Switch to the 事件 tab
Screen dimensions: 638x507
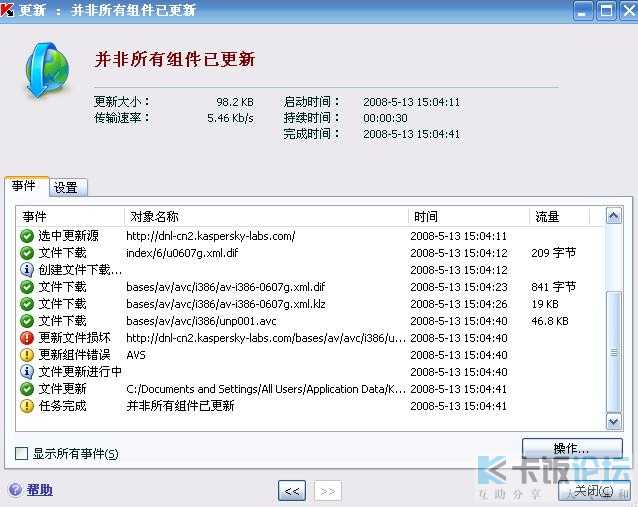(x=26, y=186)
